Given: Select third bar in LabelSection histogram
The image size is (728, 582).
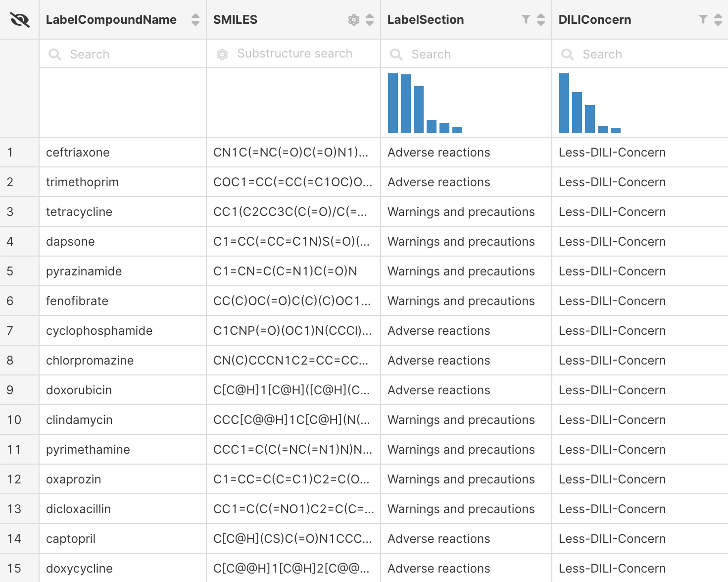Looking at the screenshot, I should [419, 109].
